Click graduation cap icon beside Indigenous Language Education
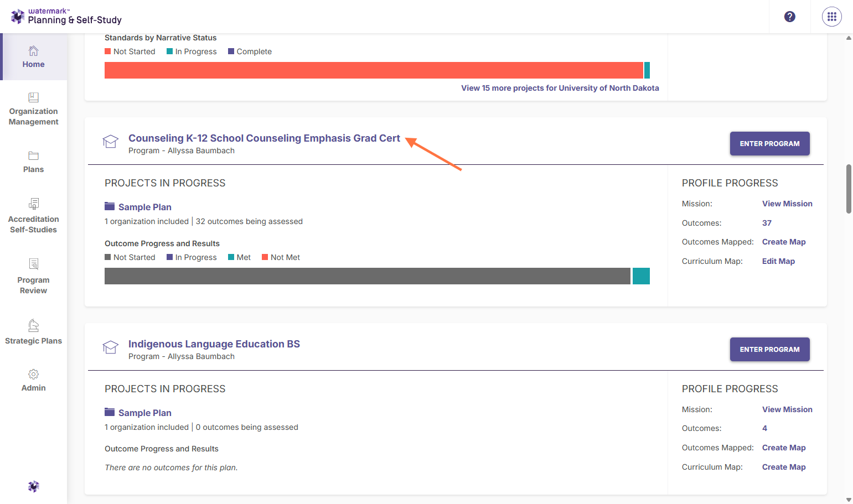 (x=111, y=347)
